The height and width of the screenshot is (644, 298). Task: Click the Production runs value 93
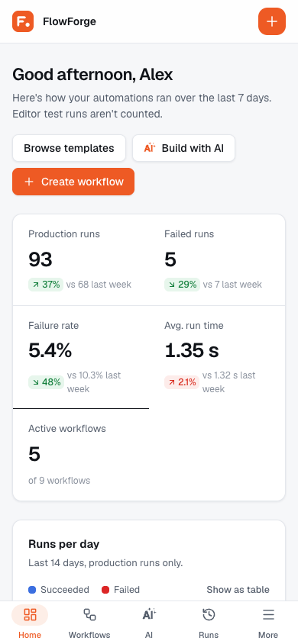40,259
